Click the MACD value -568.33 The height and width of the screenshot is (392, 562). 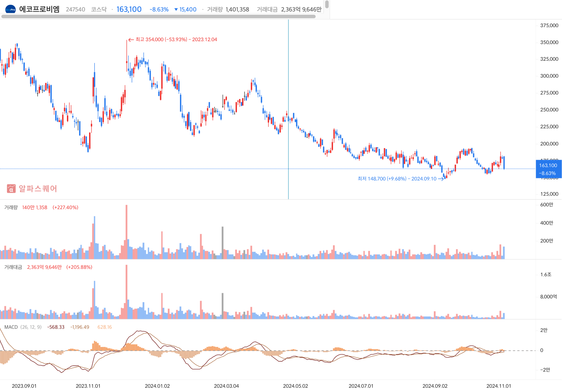[x=56, y=327]
